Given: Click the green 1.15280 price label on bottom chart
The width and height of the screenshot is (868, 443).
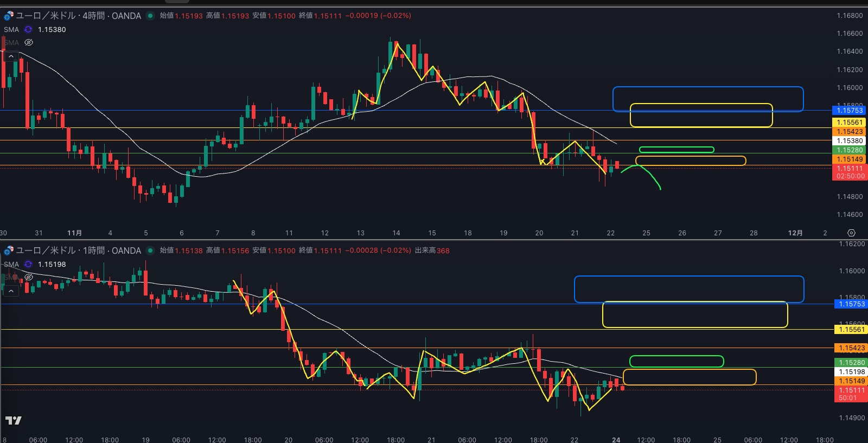Looking at the screenshot, I should pyautogui.click(x=850, y=363).
